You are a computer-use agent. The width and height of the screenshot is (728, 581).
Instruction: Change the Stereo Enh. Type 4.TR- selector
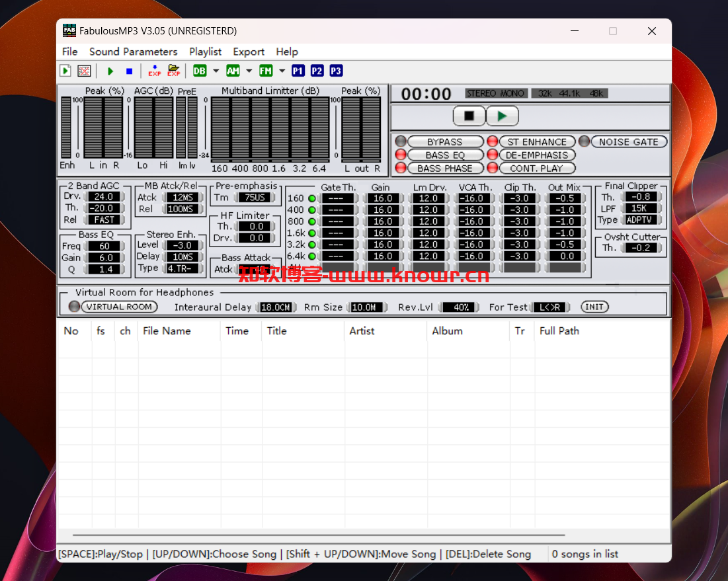point(182,268)
